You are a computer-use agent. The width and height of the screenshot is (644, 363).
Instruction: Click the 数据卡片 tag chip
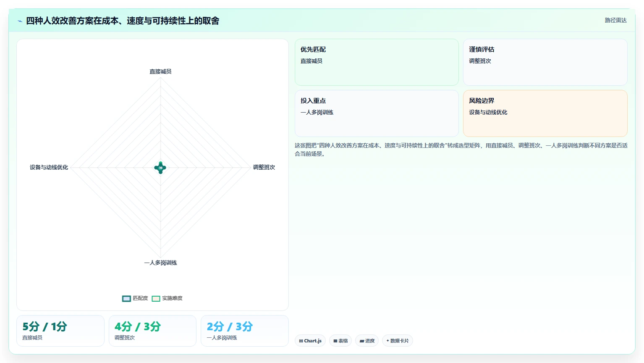[x=398, y=341]
